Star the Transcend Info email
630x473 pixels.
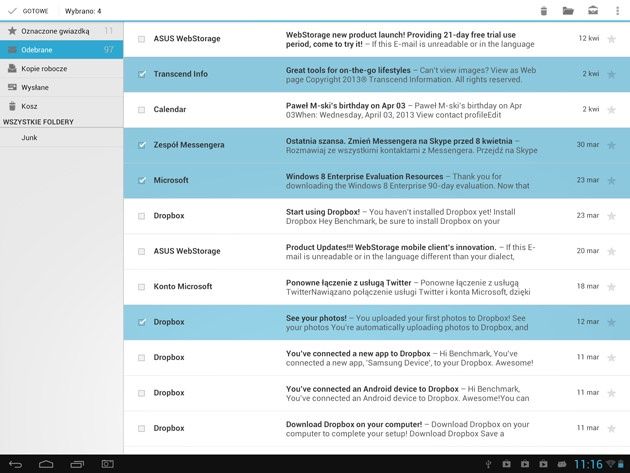coord(612,74)
